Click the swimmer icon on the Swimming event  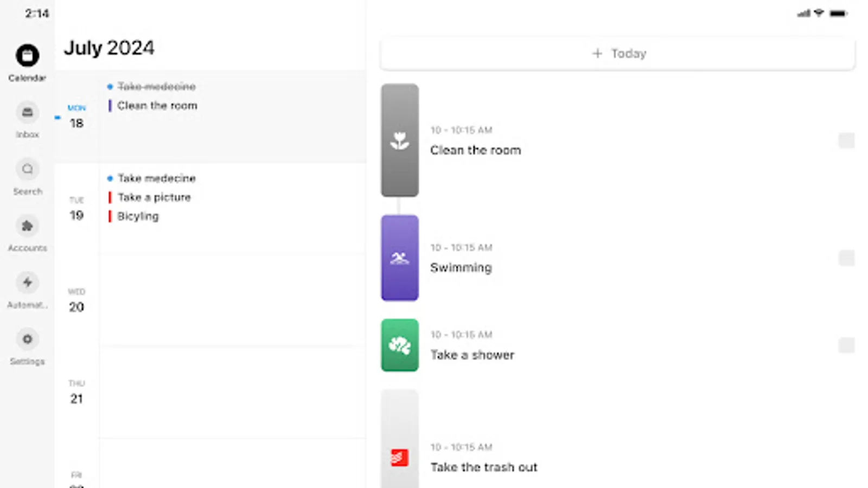(400, 259)
